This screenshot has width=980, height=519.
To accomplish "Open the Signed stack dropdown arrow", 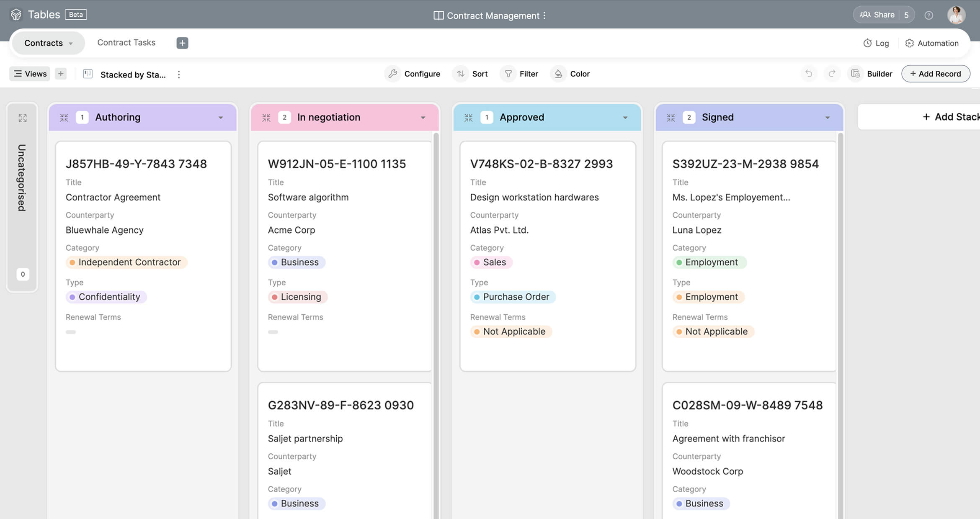I will 828,118.
